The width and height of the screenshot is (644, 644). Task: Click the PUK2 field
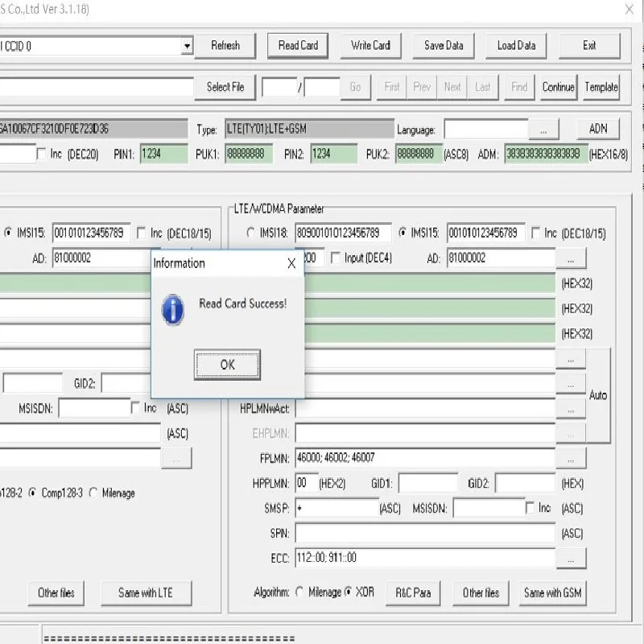tap(419, 154)
